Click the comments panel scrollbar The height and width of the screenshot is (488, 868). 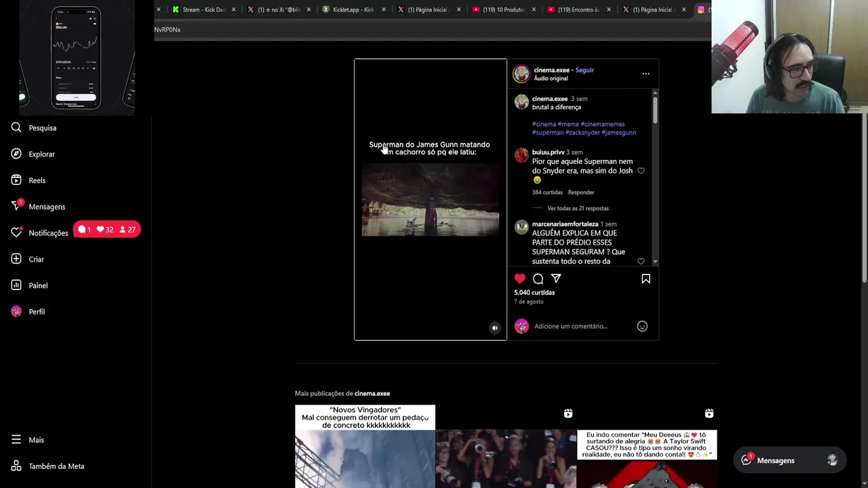655,110
